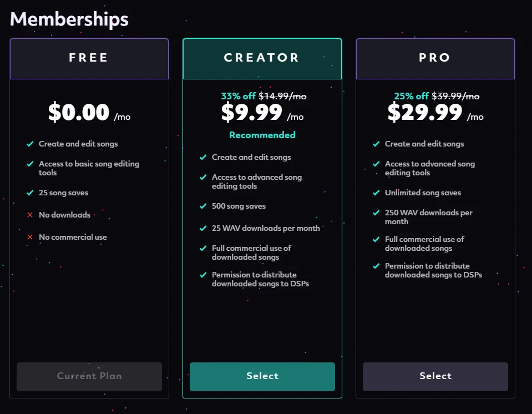Click the checkmark beside 500 song saves

203,206
